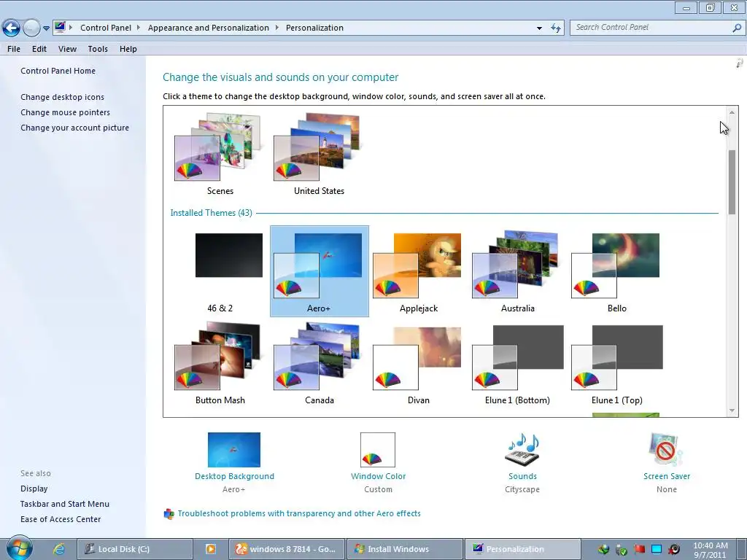Open Change your account picture link
Viewport: 747px width, 560px height.
point(74,127)
